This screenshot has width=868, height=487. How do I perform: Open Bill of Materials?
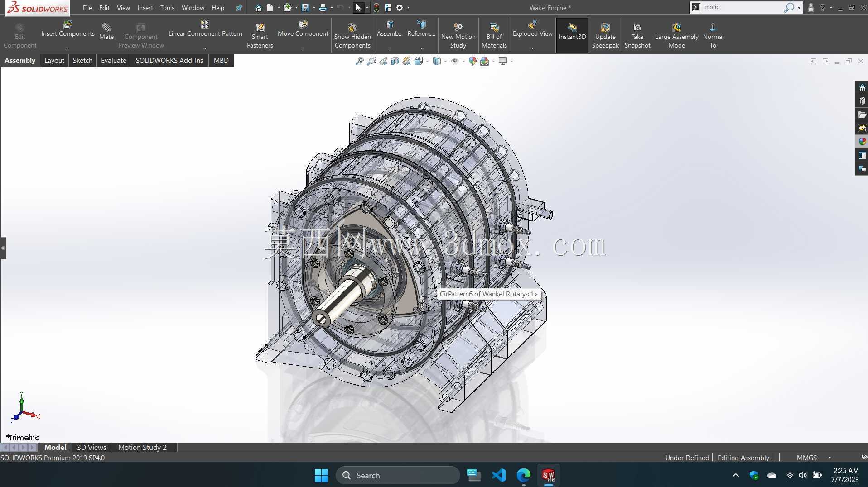[x=494, y=36]
